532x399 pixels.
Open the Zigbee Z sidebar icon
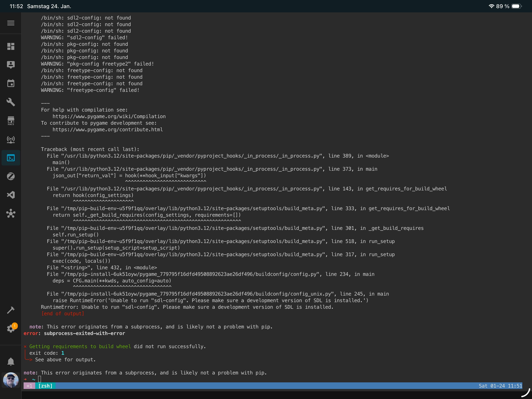tap(11, 176)
